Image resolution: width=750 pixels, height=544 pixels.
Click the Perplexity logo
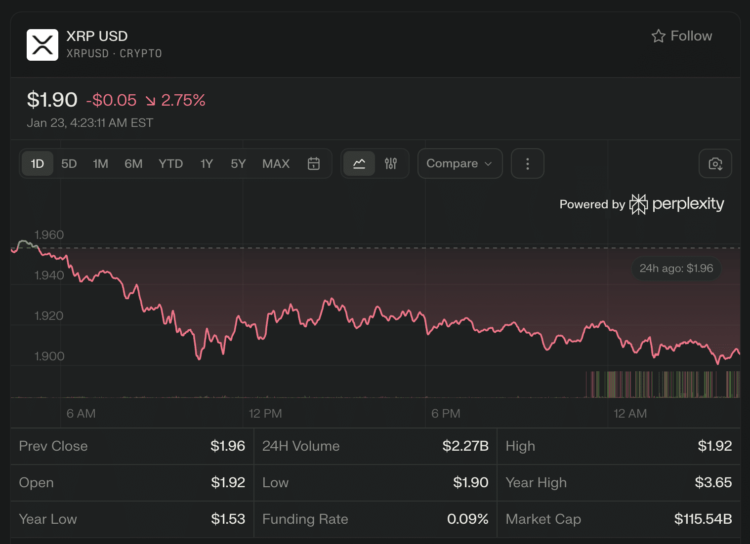(x=676, y=204)
